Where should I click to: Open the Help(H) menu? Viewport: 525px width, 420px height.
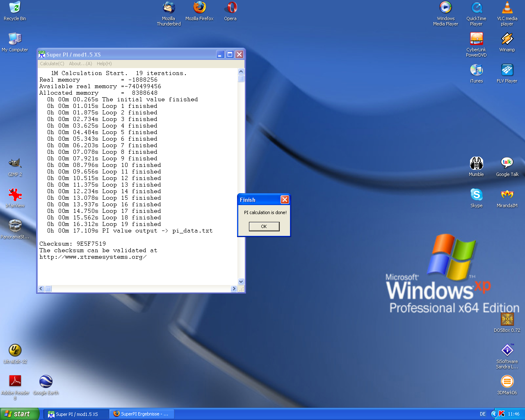(x=104, y=64)
